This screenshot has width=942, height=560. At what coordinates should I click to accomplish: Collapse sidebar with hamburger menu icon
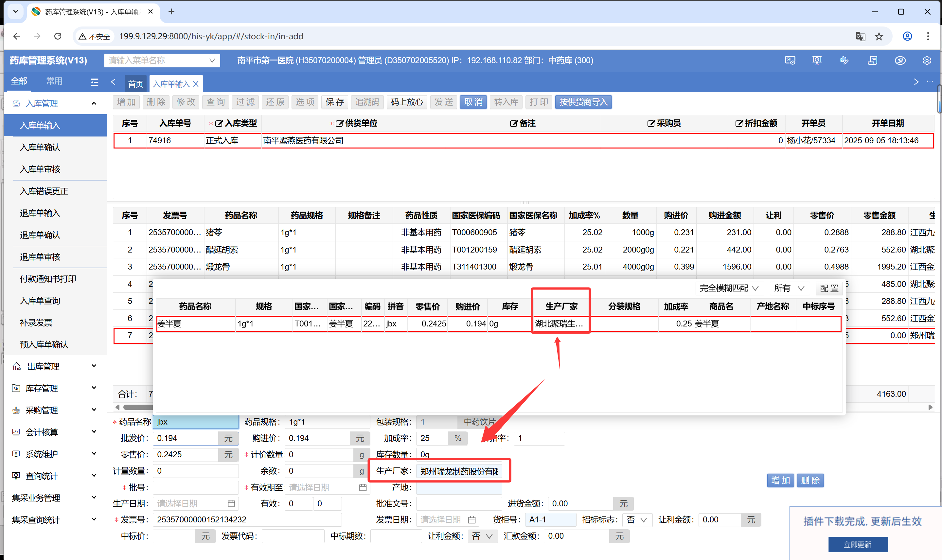[x=94, y=82]
